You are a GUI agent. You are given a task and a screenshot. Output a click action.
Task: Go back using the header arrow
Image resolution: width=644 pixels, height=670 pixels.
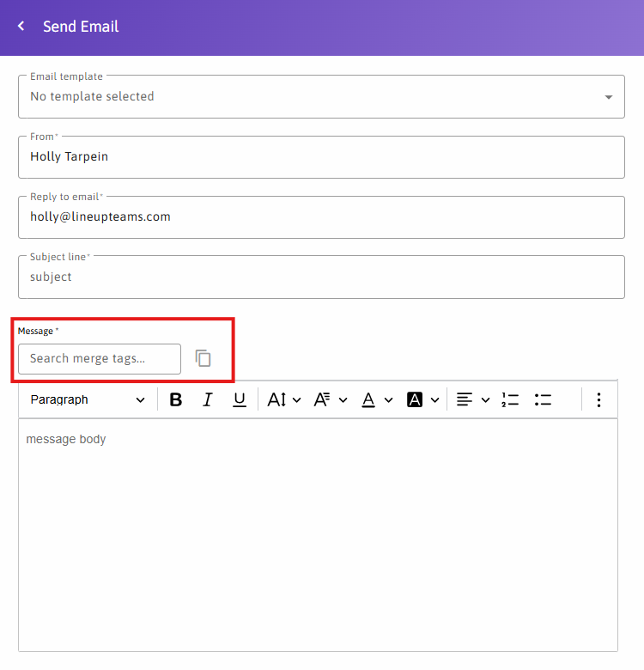[21, 26]
